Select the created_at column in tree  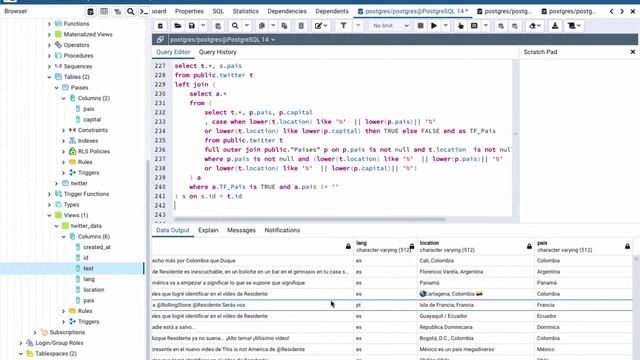(x=97, y=247)
